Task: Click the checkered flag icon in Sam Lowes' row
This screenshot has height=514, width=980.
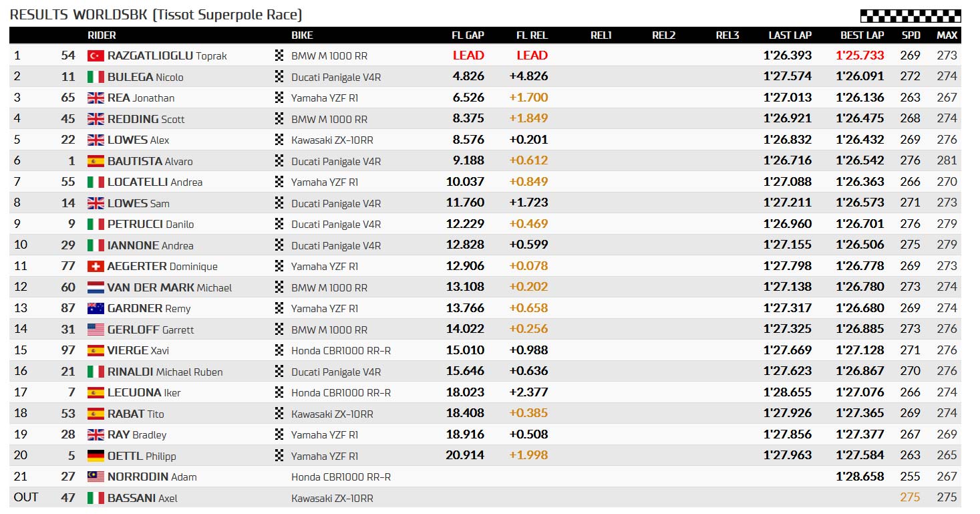Action: click(279, 203)
